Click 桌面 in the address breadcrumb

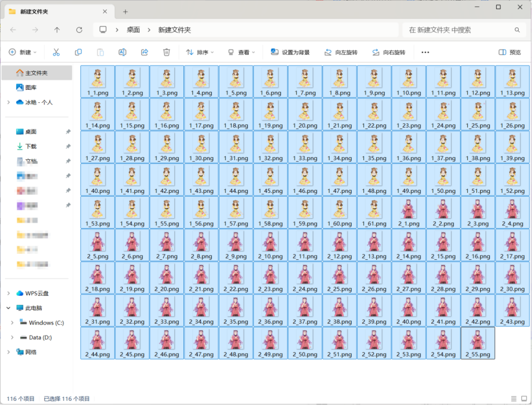tap(134, 30)
